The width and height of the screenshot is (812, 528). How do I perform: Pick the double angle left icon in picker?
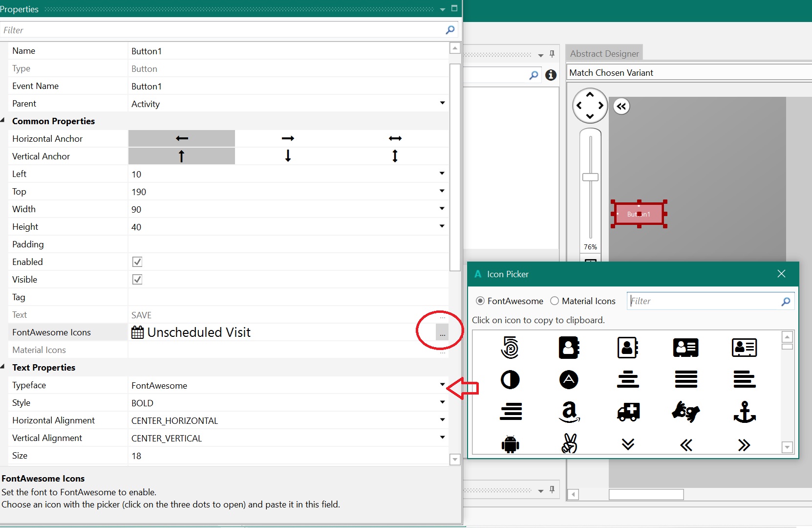pos(686,445)
